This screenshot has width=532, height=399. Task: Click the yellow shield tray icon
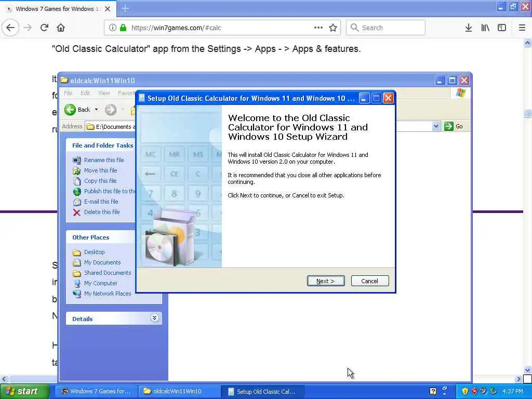pyautogui.click(x=465, y=391)
